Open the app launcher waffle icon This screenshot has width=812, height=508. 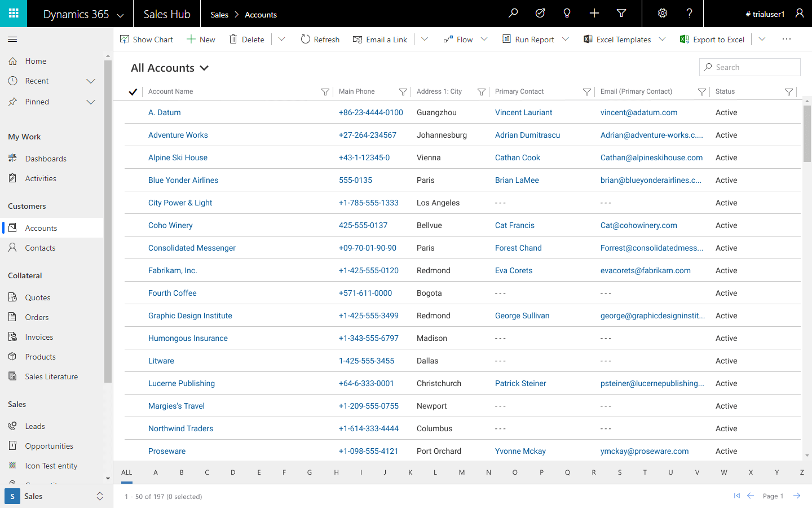pos(14,14)
